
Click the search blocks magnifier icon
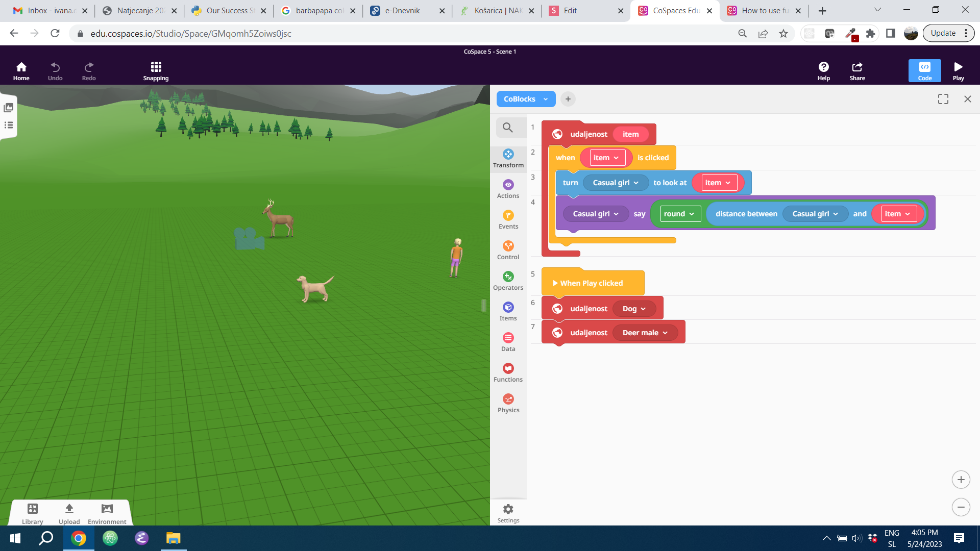tap(507, 128)
